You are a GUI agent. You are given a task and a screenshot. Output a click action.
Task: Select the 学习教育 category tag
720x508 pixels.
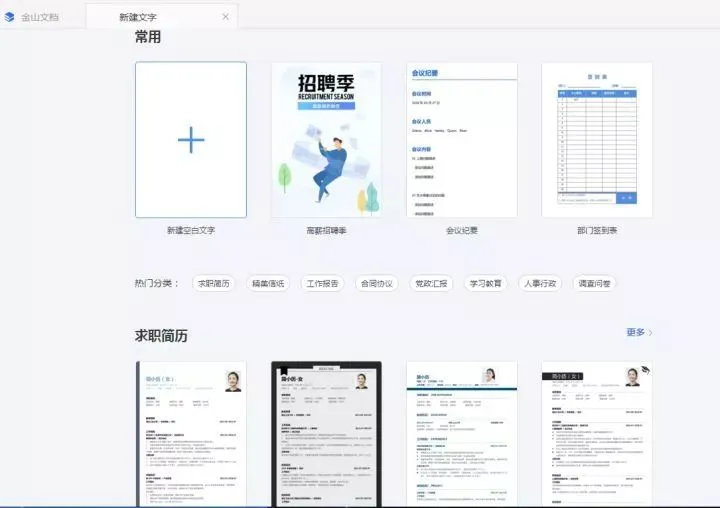485,283
